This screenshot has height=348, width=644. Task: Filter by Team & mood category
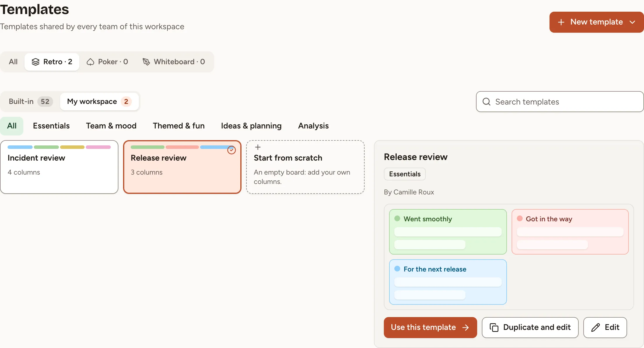tap(111, 126)
